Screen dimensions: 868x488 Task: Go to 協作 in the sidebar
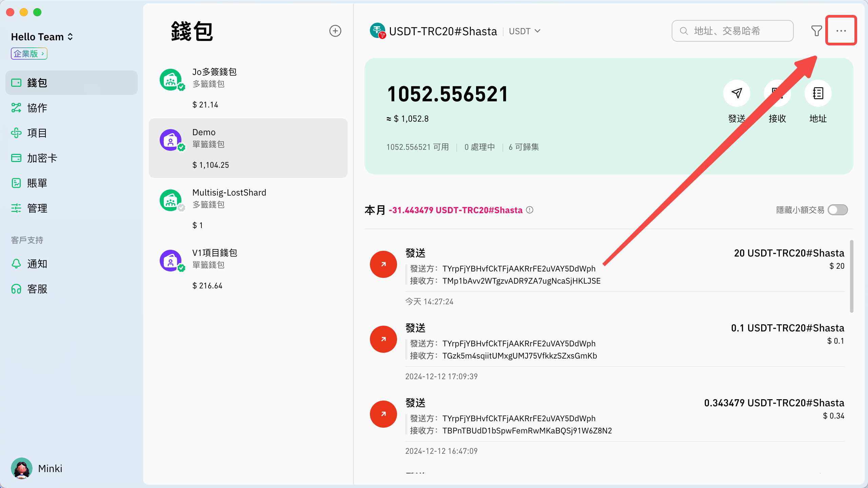[x=37, y=108]
